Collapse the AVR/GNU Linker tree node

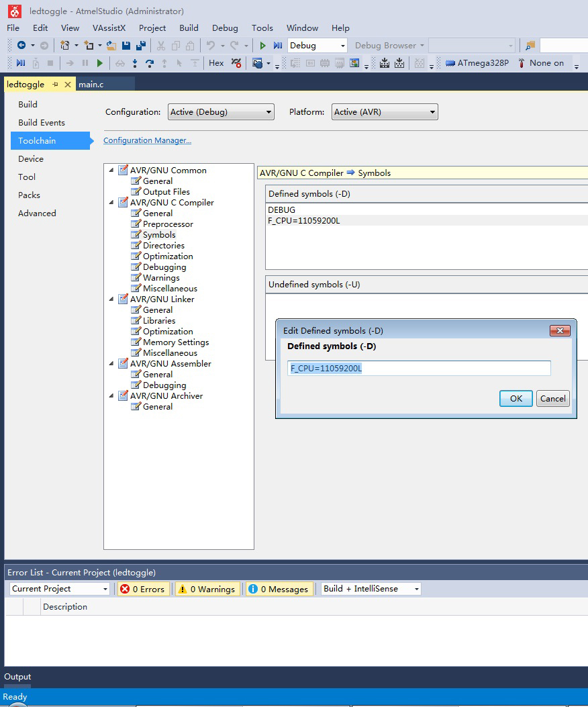pyautogui.click(x=111, y=299)
